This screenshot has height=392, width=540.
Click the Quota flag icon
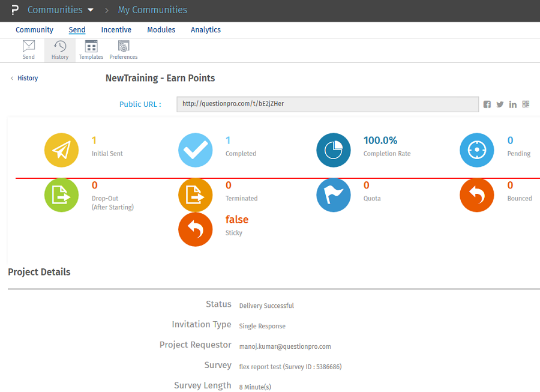click(x=334, y=195)
